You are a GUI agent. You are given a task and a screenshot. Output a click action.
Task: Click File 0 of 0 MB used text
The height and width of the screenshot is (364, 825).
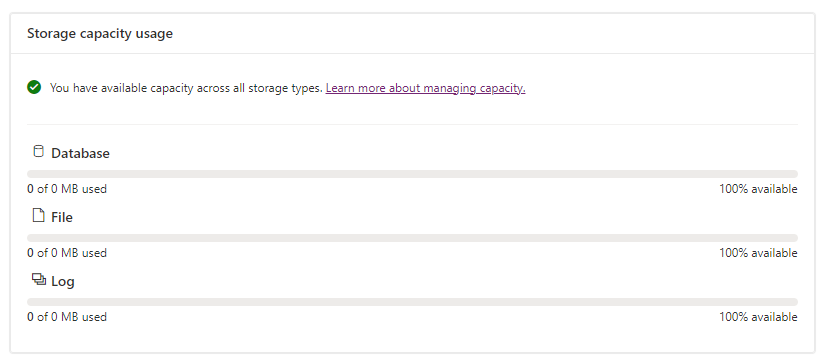67,253
